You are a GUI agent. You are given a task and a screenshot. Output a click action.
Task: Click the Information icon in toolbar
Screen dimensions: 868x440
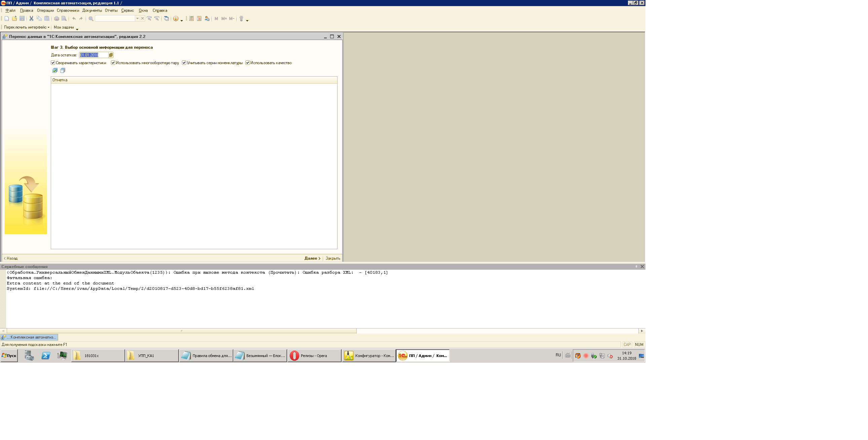tap(175, 18)
